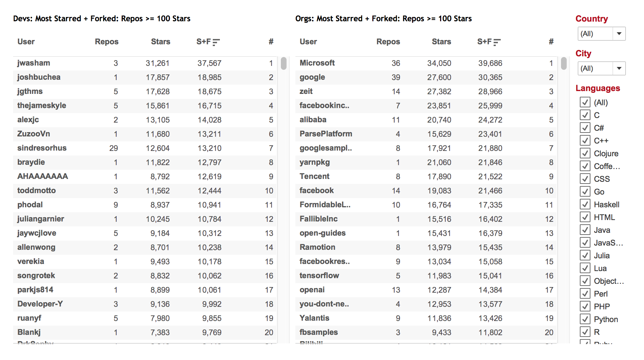Image resolution: width=644 pixels, height=360 pixels.
Task: Click the S+F sort icon in Orgs table
Action: pyautogui.click(x=497, y=42)
